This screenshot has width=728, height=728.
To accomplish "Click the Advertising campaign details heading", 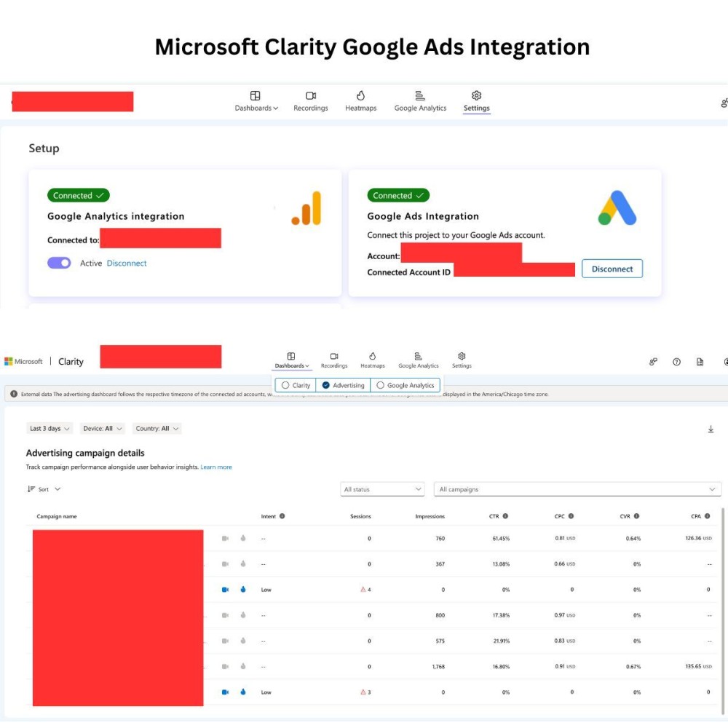I will (85, 453).
